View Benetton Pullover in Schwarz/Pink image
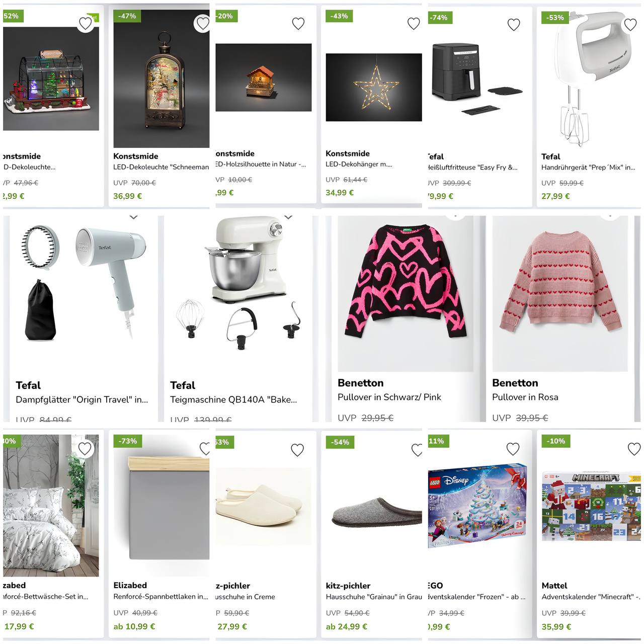The height and width of the screenshot is (644, 644). pyautogui.click(x=406, y=293)
